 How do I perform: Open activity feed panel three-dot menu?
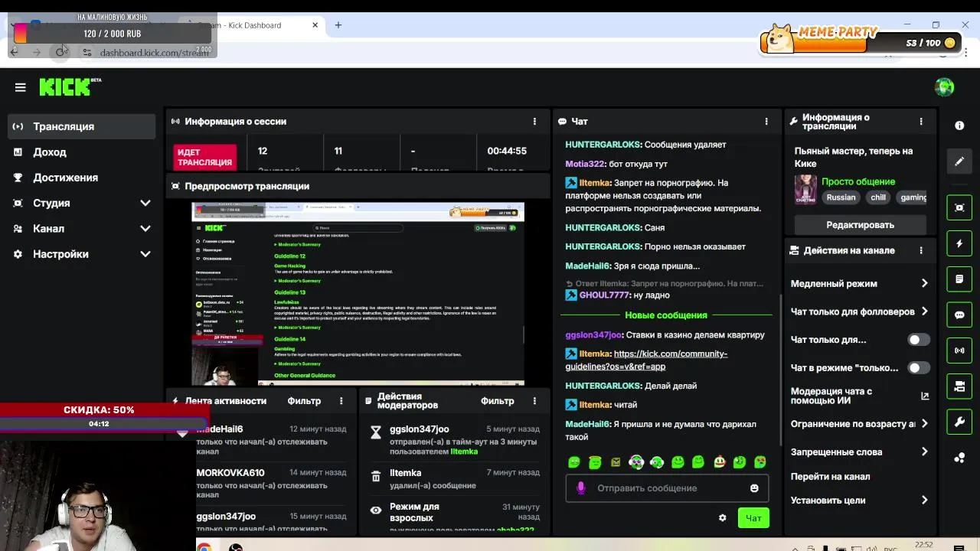(341, 401)
